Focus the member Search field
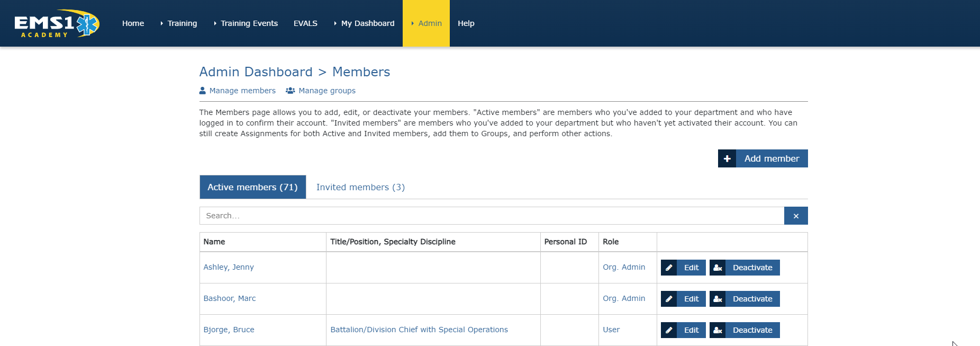This screenshot has height=346, width=980. 491,216
